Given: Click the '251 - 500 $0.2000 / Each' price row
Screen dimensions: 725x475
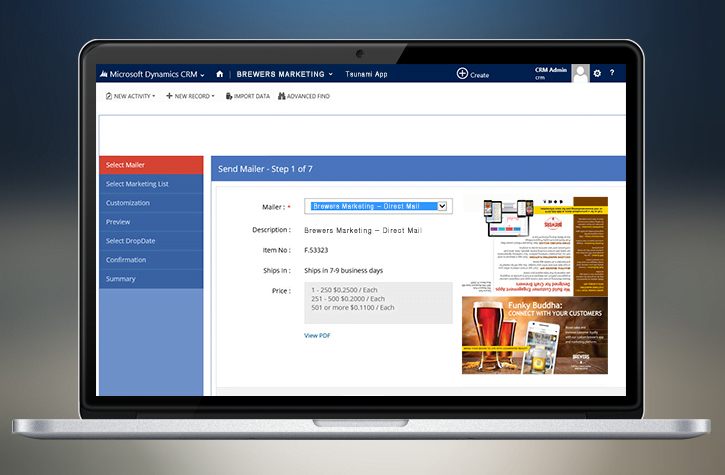Looking at the screenshot, I should [x=348, y=299].
